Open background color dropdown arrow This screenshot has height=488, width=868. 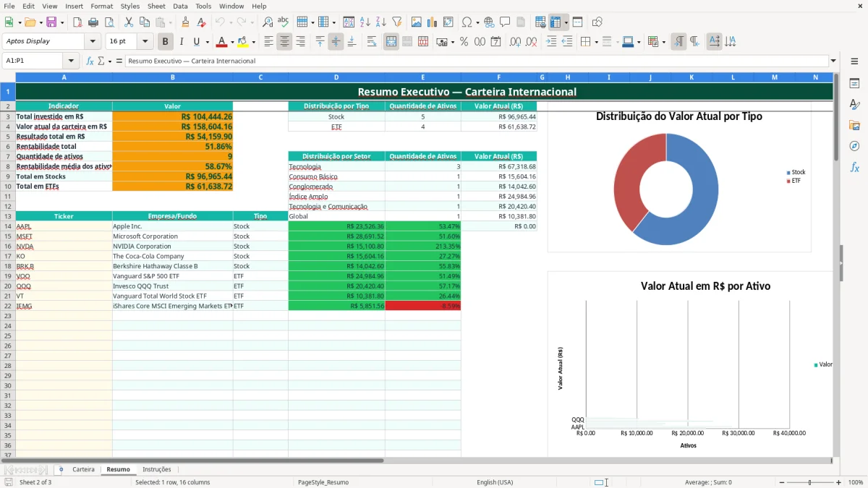(253, 42)
